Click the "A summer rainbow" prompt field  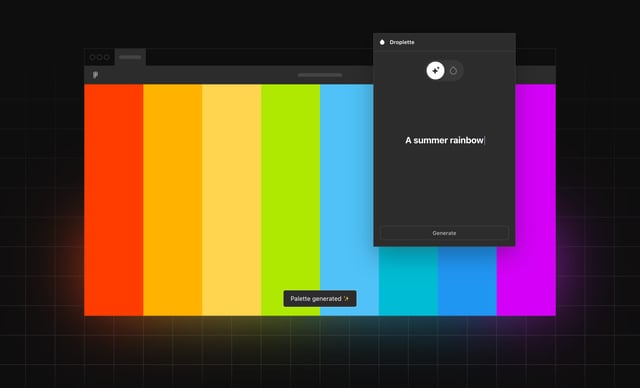point(444,140)
